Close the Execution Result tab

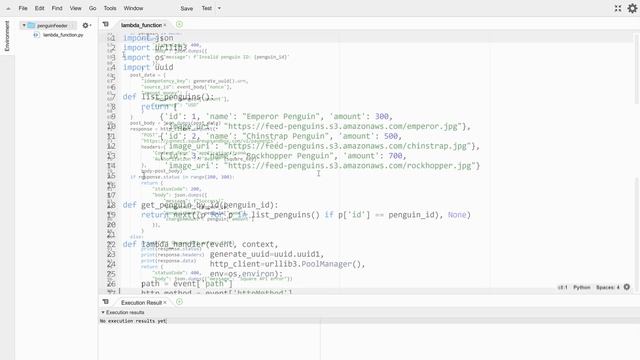tap(165, 302)
